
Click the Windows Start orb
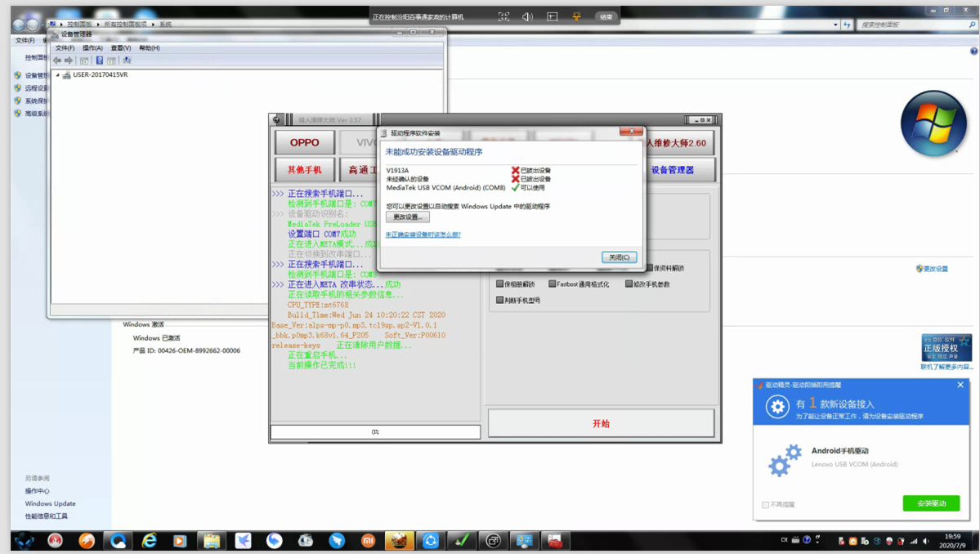[x=25, y=540]
